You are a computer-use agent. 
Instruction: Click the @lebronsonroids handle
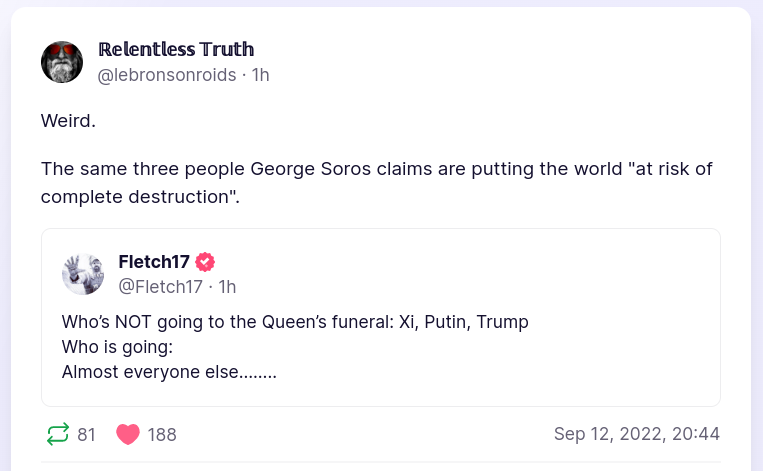[x=167, y=75]
